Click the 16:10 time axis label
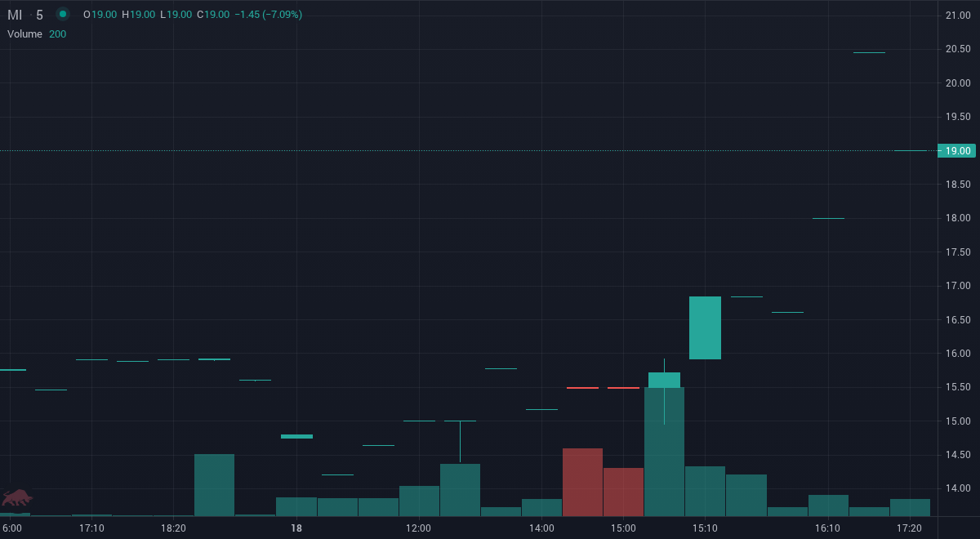The image size is (980, 539). (827, 528)
